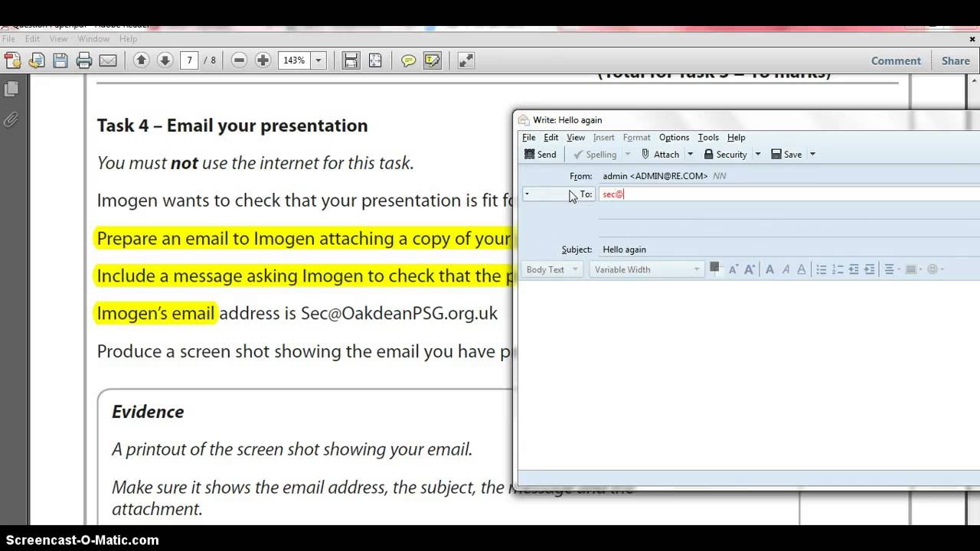Screen dimensions: 980x551
Task: Click the Security button in the Write window
Action: point(725,155)
